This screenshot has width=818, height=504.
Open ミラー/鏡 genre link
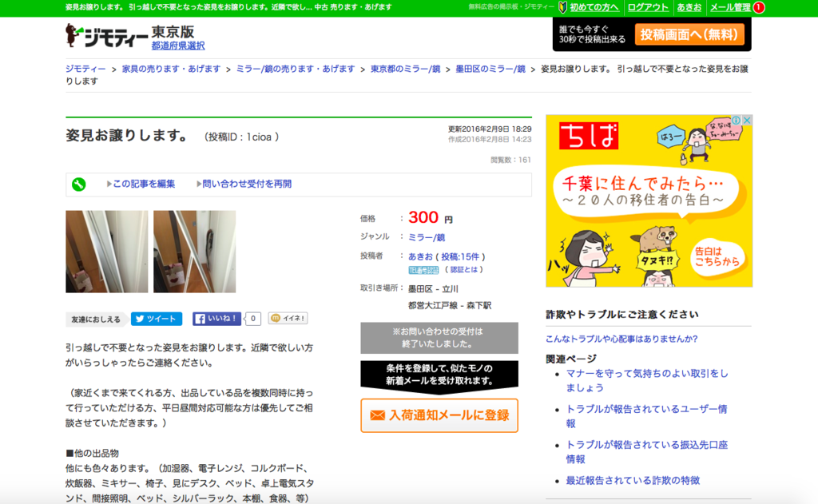coord(427,237)
